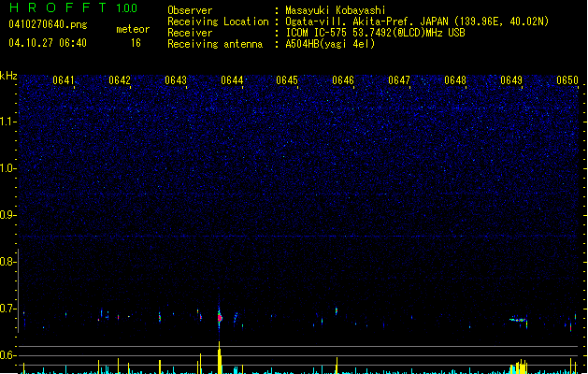Viewport: 588px width, 374px height.
Task: Click the elongated meteor echo near 0649
Action: coord(518,320)
